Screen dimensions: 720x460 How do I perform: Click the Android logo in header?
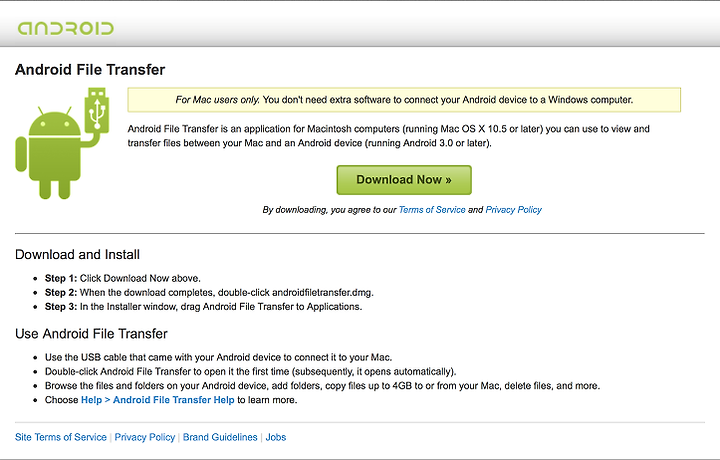(x=66, y=28)
